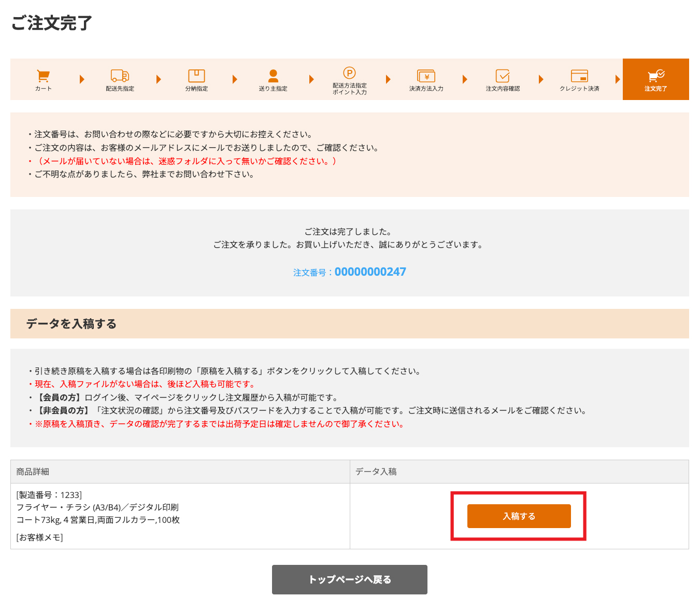Click the 配送方法指定 ポイント入力 P icon

[x=349, y=73]
